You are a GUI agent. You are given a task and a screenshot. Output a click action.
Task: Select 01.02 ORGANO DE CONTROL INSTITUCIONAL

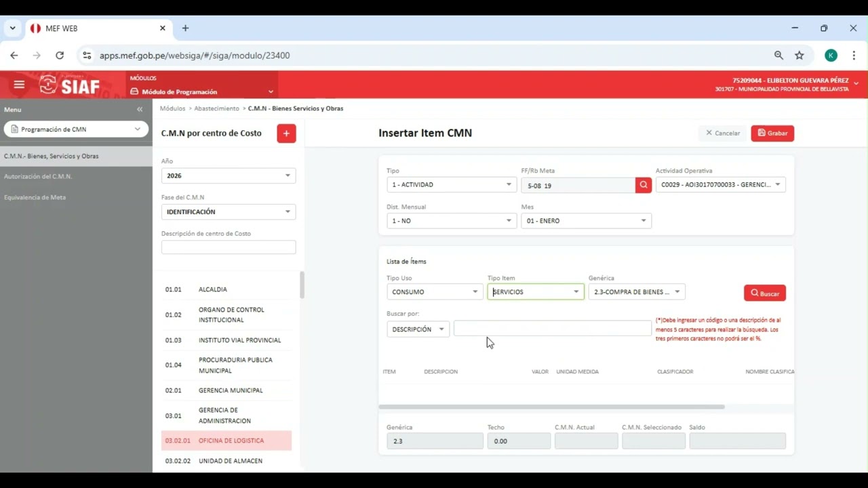(x=226, y=314)
